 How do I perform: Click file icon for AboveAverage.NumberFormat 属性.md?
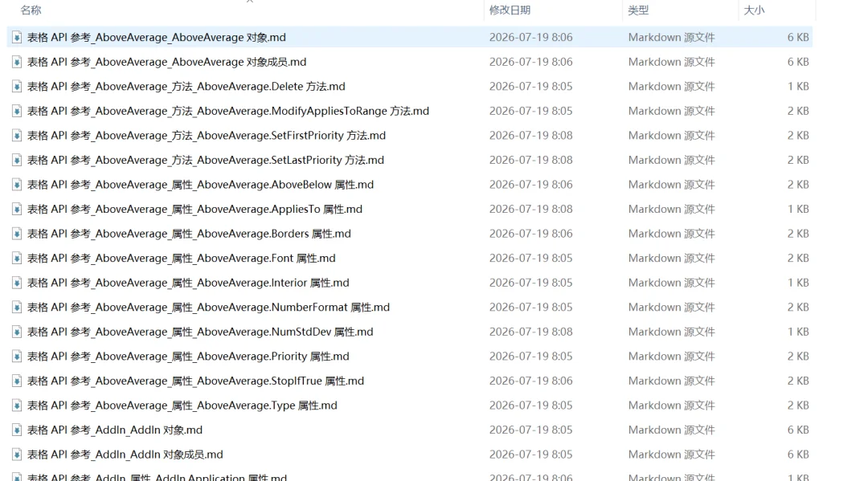click(x=17, y=308)
